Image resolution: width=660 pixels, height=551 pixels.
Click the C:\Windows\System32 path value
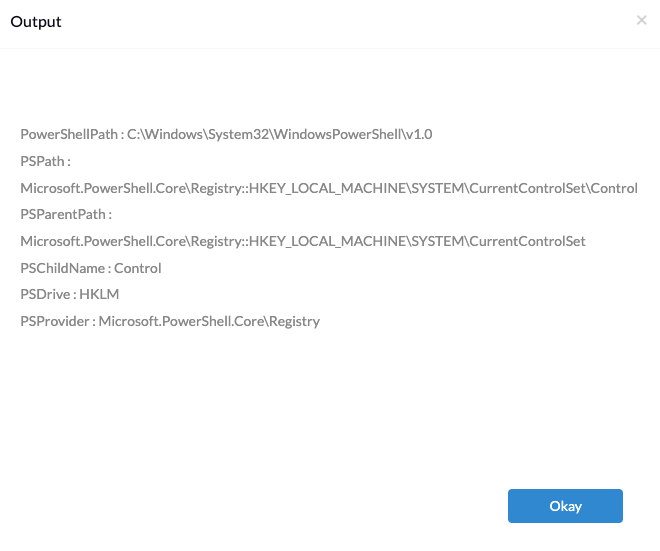click(x=279, y=134)
